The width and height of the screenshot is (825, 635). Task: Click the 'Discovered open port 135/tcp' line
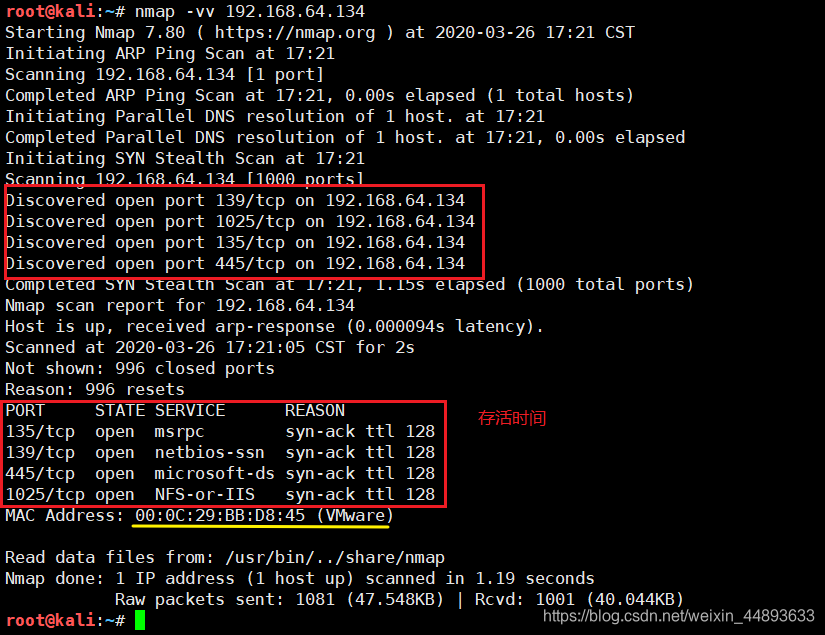pos(235,243)
